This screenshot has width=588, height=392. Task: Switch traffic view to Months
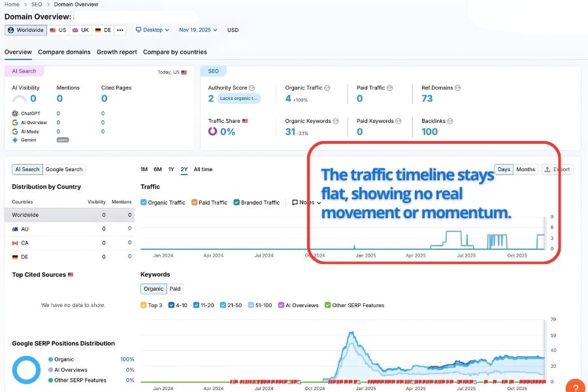(526, 169)
